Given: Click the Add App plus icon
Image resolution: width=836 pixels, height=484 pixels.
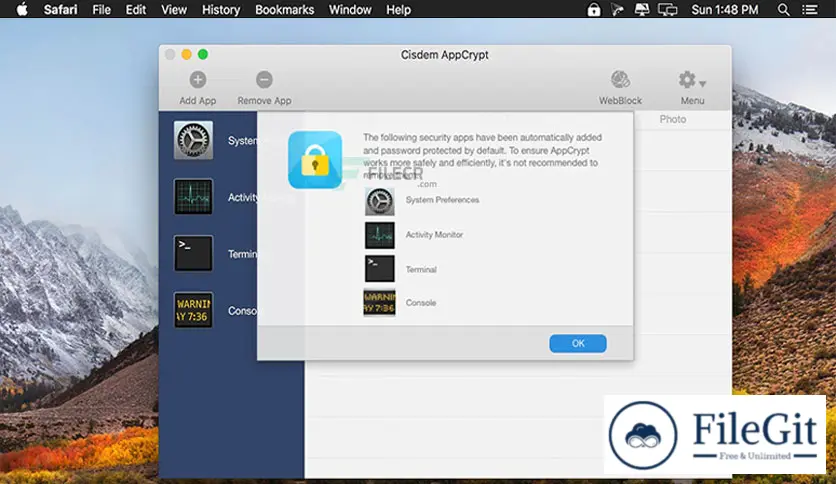Looking at the screenshot, I should tap(198, 80).
